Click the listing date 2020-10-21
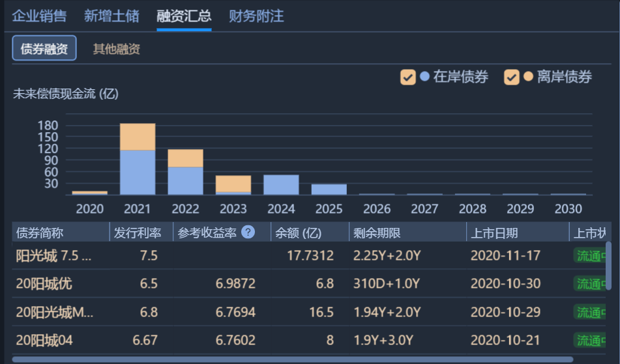 tap(506, 341)
